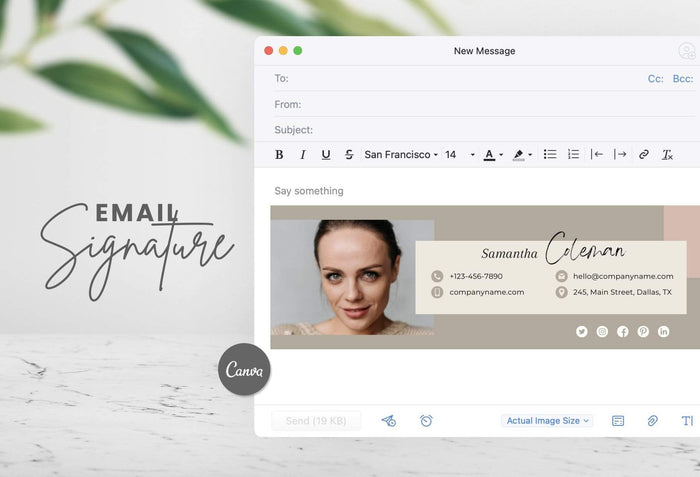This screenshot has height=477, width=700.
Task: Apply strikethrough formatting
Action: [x=349, y=155]
